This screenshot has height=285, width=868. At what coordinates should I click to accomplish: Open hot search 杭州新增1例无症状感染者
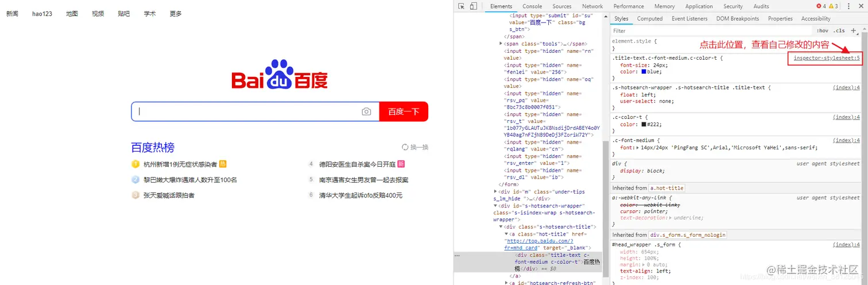click(180, 164)
